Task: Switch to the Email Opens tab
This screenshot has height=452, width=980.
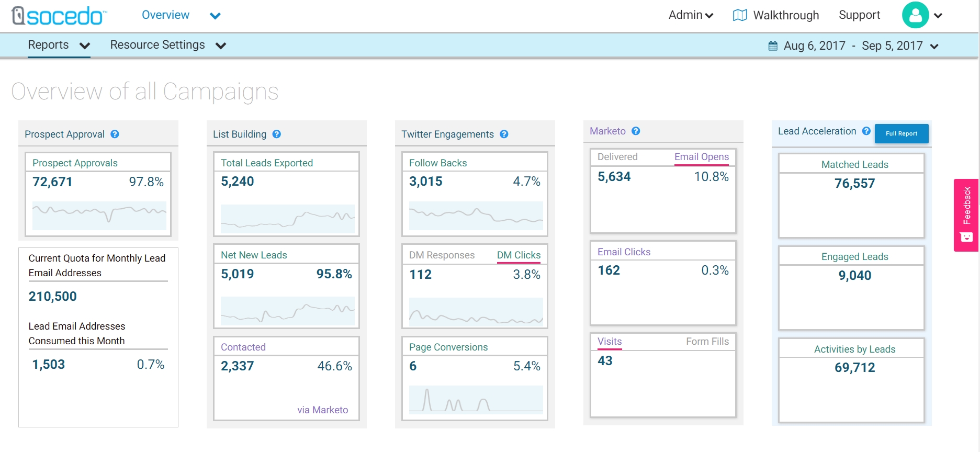Action: click(701, 157)
